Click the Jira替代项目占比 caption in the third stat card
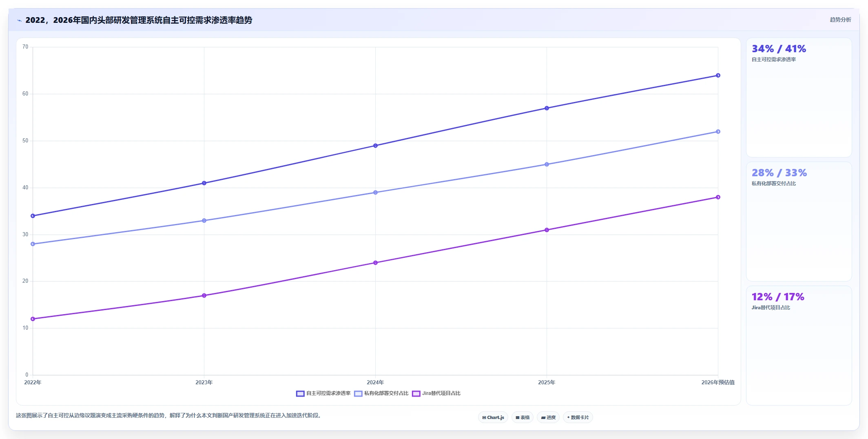This screenshot has height=439, width=868. coord(771,308)
